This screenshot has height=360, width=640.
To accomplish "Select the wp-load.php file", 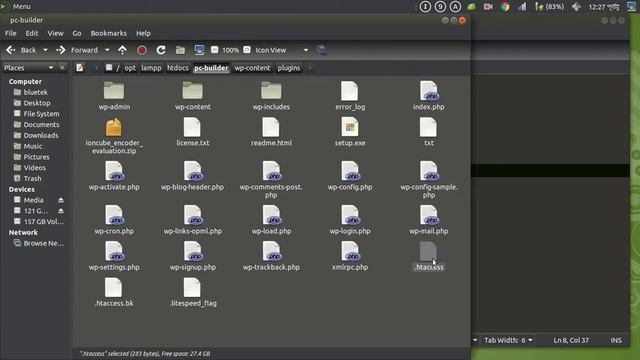I will point(271,220).
